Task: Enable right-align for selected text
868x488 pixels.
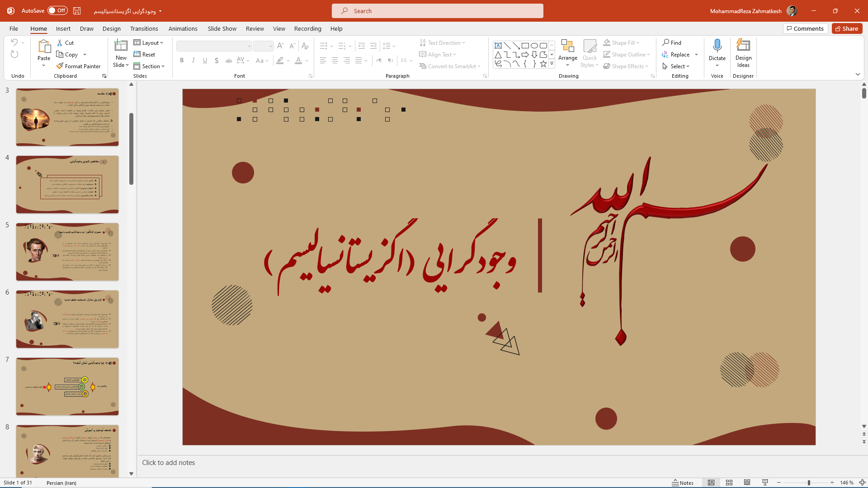Action: (347, 60)
